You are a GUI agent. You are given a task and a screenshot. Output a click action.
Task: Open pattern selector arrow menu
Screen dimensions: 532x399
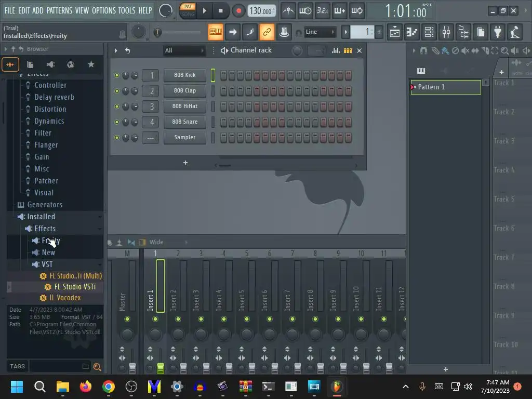pyautogui.click(x=345, y=32)
